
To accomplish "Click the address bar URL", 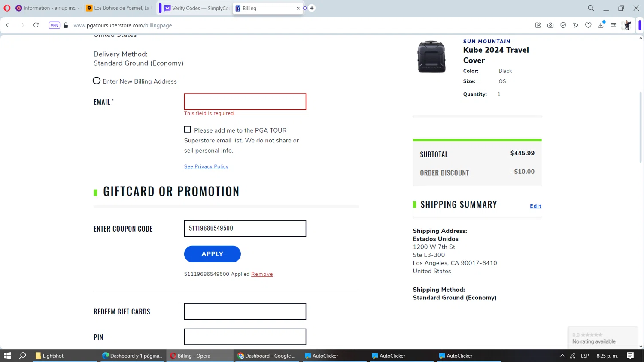I will (123, 25).
